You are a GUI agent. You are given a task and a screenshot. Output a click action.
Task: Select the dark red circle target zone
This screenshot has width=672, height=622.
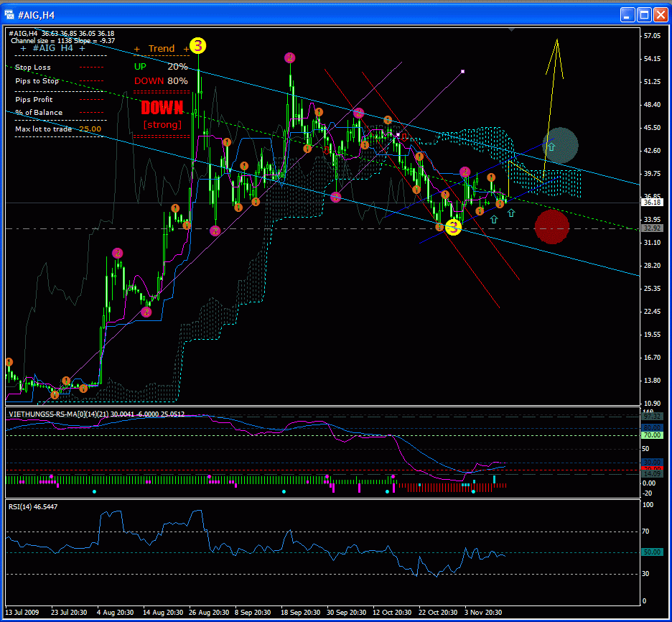coord(551,227)
